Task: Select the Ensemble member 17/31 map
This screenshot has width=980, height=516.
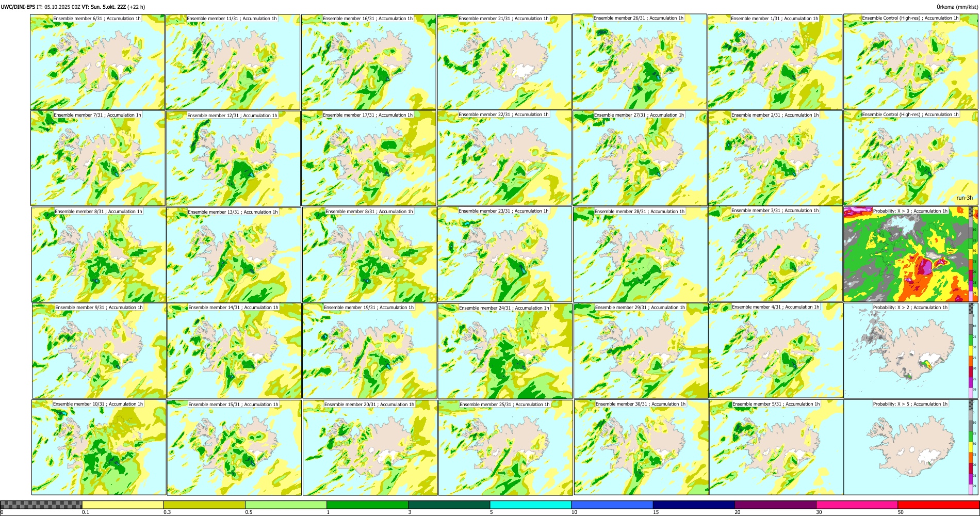Action: tap(369, 158)
